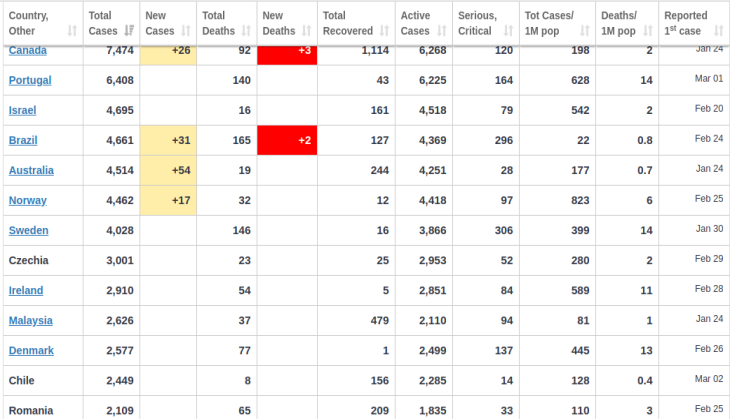Screen dimensions: 730x419
Task: Select Brazil's deaths per million 0.8
Action: [x=645, y=140]
